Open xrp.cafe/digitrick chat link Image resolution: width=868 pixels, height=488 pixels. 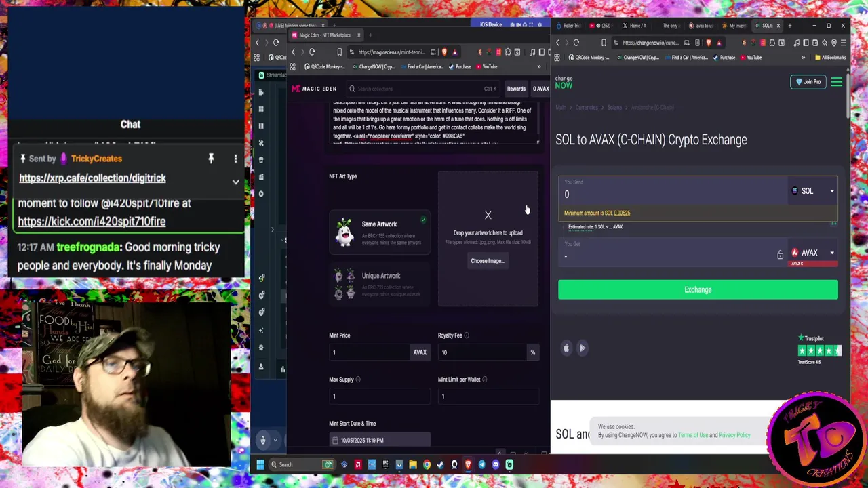pyautogui.click(x=92, y=178)
